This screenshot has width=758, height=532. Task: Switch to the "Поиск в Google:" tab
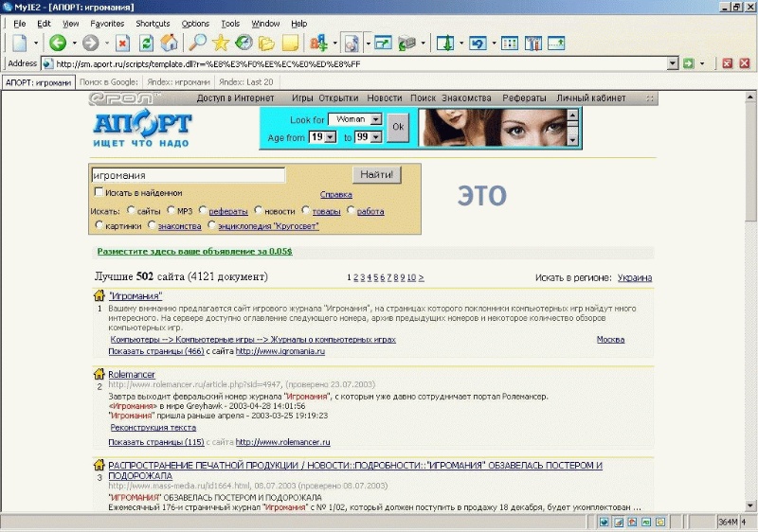coord(109,82)
